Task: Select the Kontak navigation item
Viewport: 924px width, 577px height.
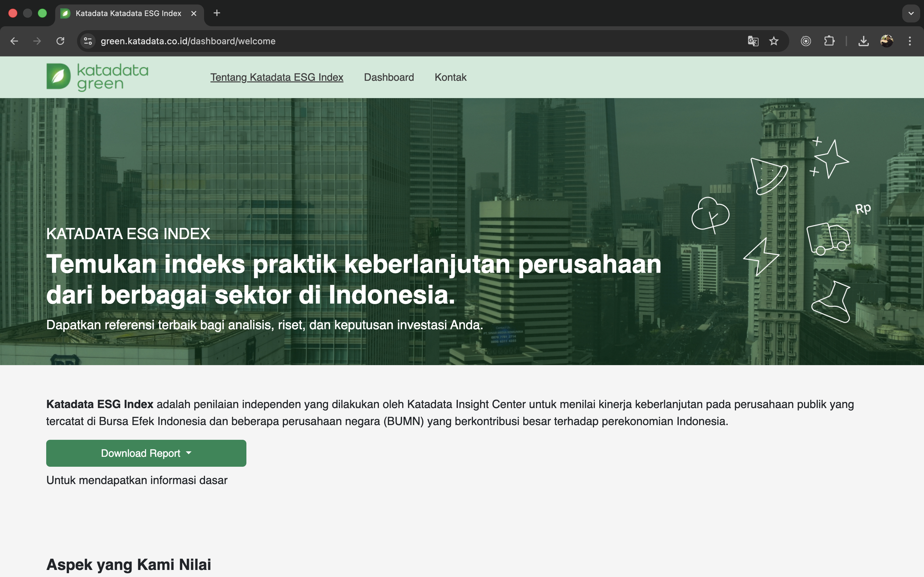Action: click(x=450, y=77)
